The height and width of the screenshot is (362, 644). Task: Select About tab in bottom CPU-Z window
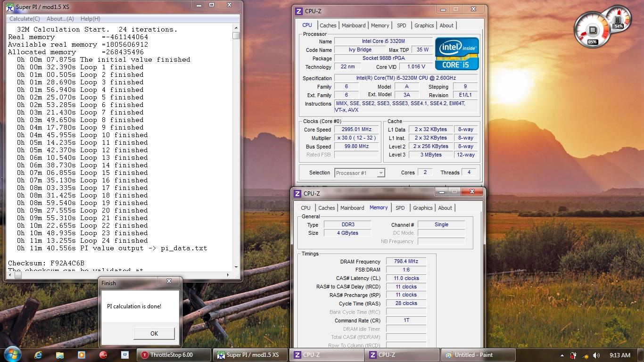445,208
